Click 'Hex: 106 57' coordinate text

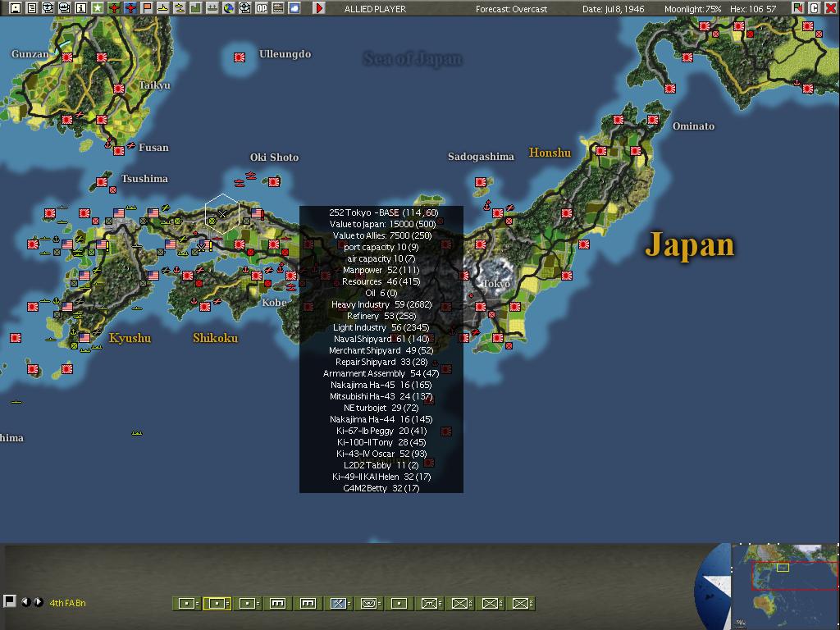[753, 9]
